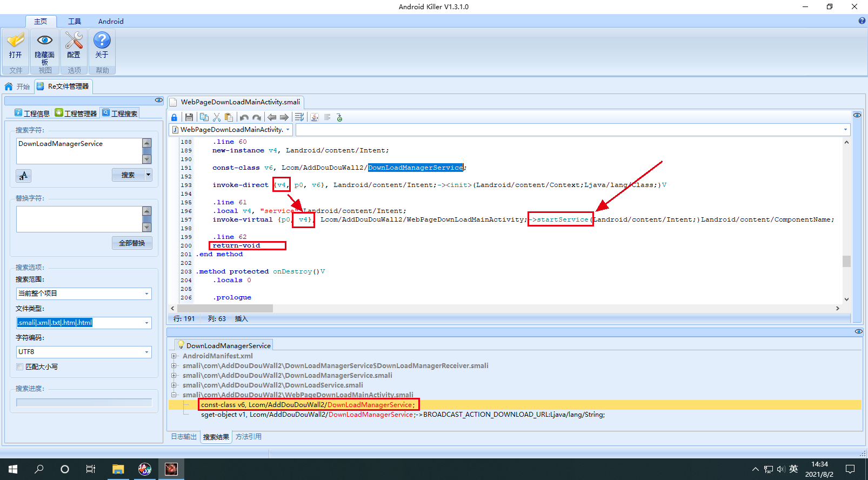Open the 开始 start tab

coord(17,86)
